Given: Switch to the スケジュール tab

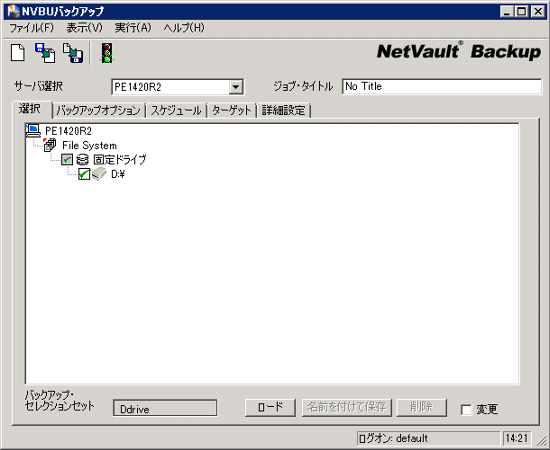Looking at the screenshot, I should coord(176,110).
